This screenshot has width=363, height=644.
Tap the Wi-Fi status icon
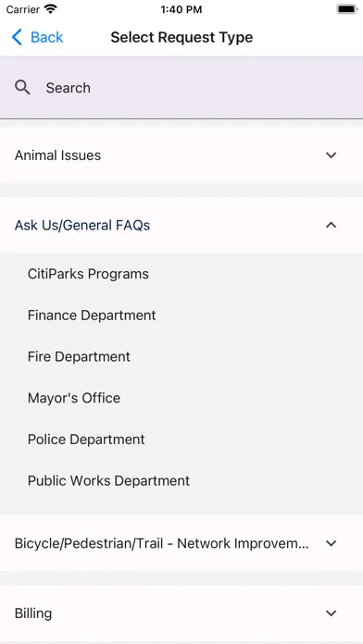point(51,9)
